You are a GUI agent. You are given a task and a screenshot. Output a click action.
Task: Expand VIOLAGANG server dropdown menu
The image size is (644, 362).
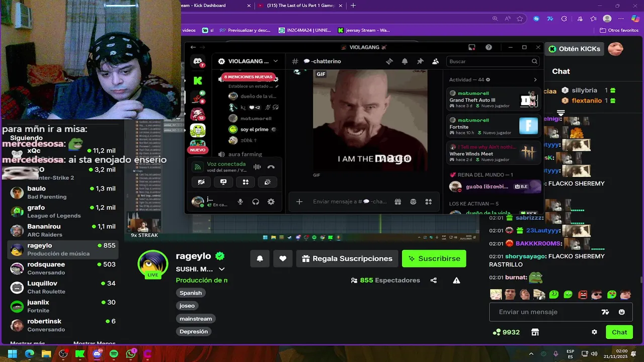point(275,61)
